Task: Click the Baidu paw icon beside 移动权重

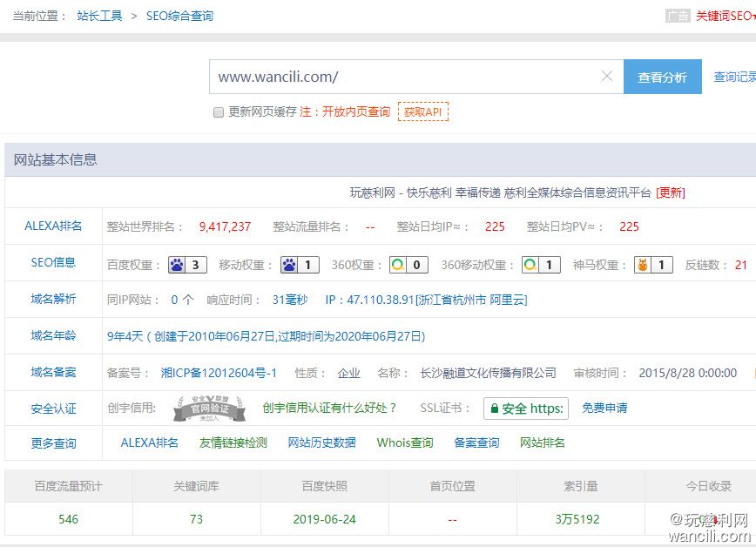Action: point(289,265)
